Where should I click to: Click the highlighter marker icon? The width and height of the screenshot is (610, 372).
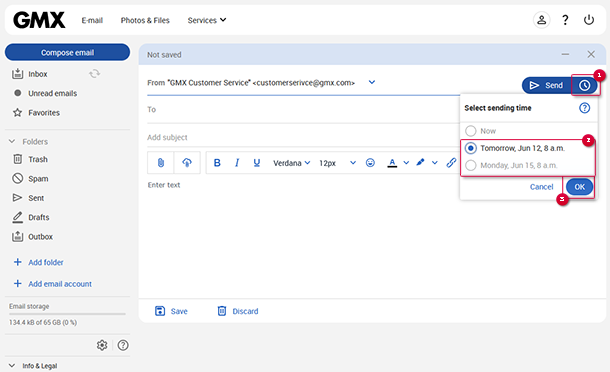pyautogui.click(x=420, y=162)
